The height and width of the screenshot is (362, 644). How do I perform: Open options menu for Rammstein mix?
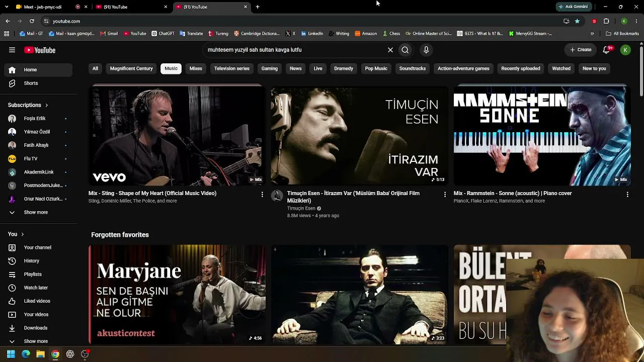coord(627,194)
